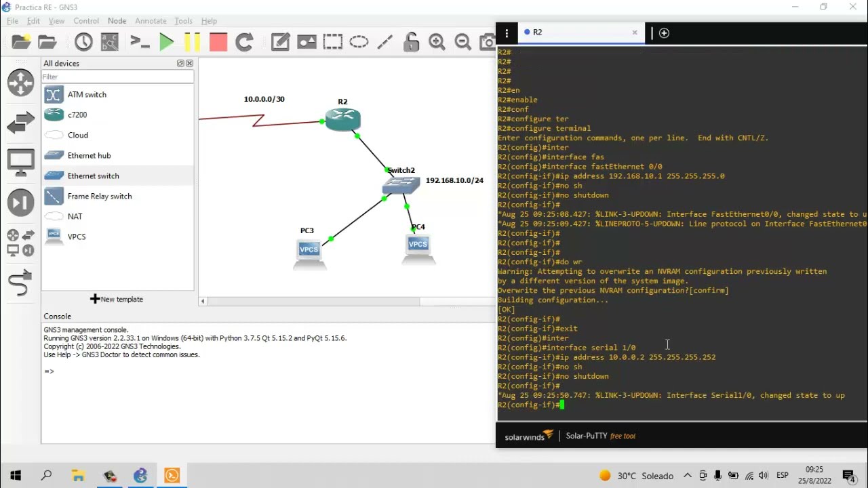Close the R2 terminal tab
Image resolution: width=868 pixels, height=488 pixels.
point(635,32)
